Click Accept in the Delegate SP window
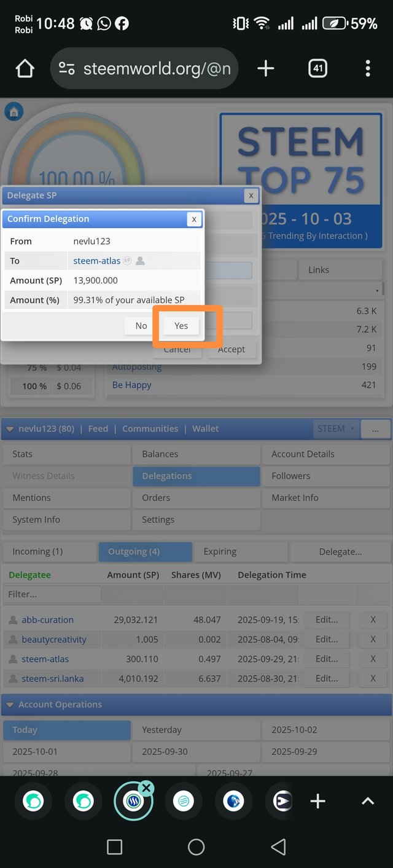The height and width of the screenshot is (868, 393). [231, 349]
